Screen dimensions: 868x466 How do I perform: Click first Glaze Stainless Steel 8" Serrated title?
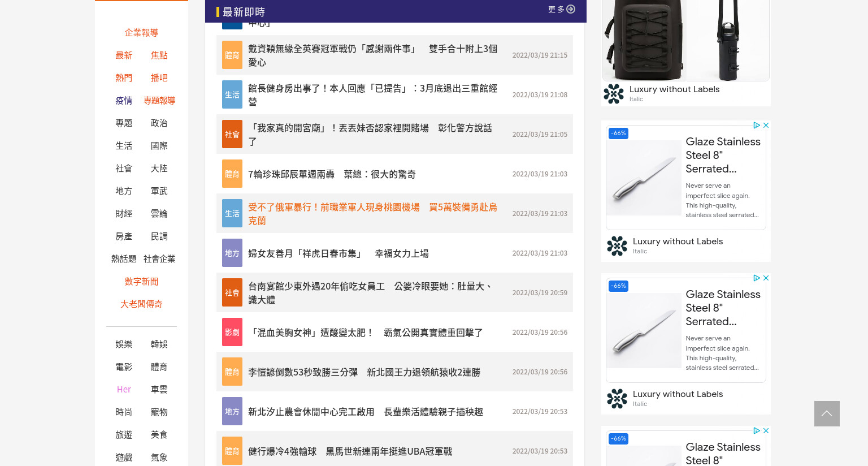(723, 155)
